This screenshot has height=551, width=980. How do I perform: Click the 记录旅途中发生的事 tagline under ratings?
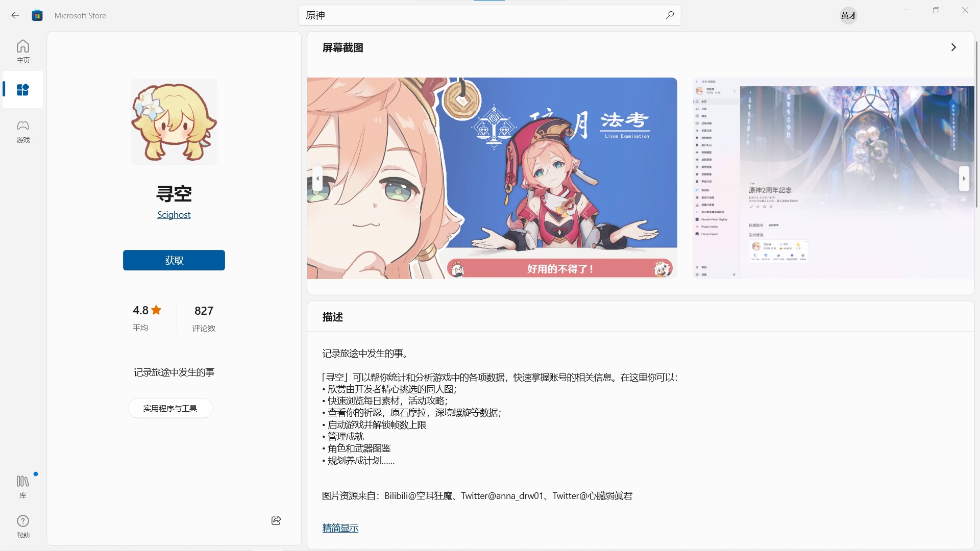(174, 372)
